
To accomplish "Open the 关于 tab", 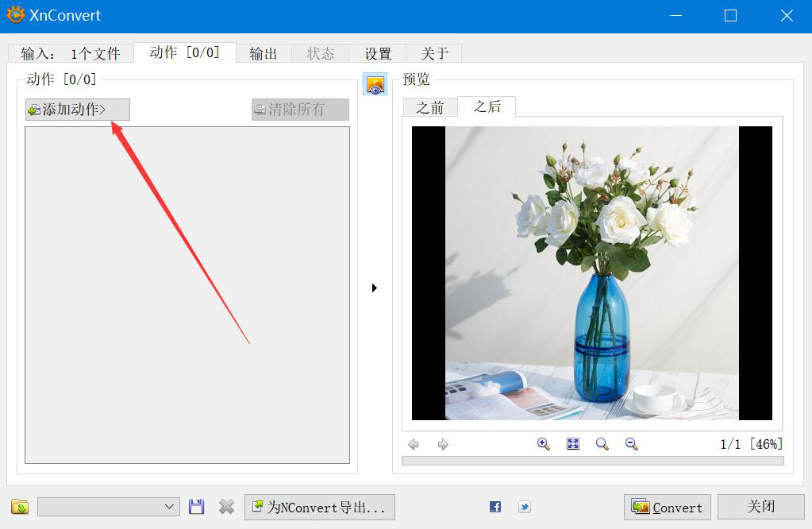I will pyautogui.click(x=434, y=53).
